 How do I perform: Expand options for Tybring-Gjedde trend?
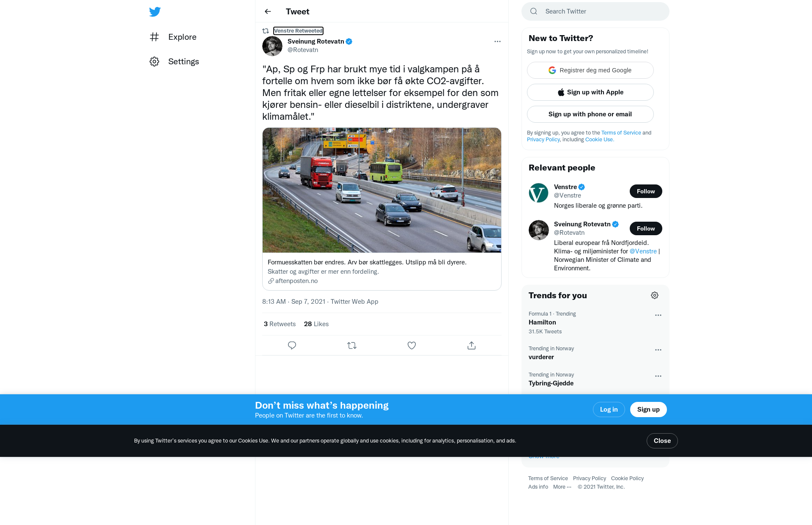658,376
